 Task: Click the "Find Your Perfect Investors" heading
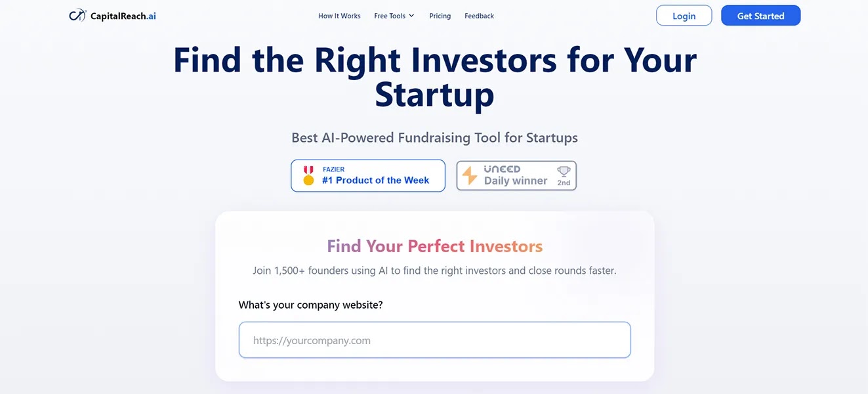pos(434,246)
